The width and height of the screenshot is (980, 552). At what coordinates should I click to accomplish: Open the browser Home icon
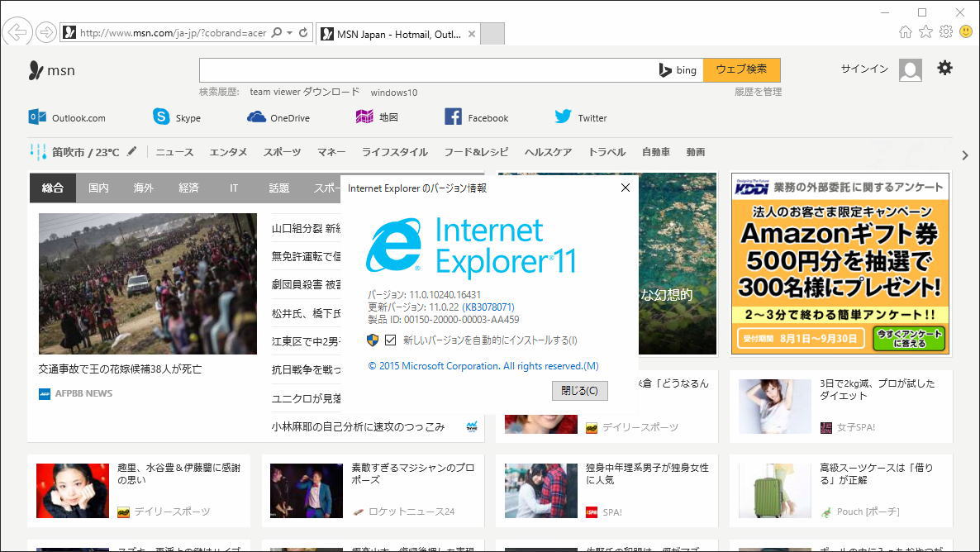905,32
